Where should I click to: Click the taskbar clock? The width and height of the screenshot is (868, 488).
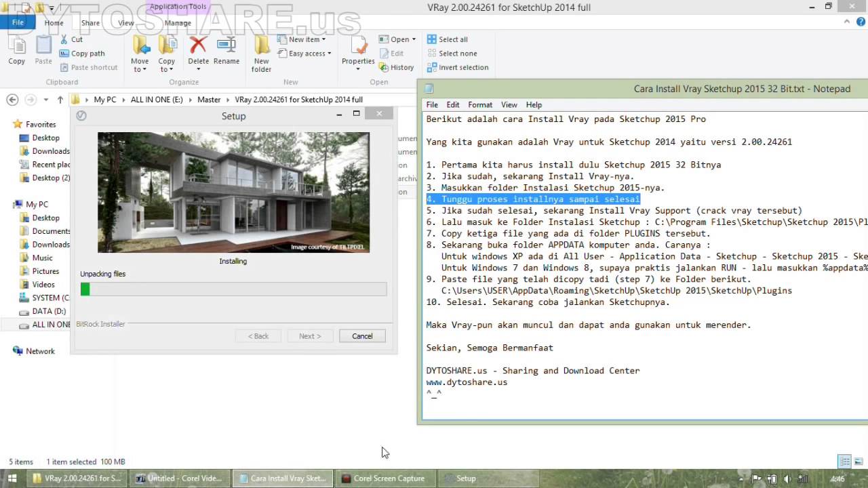coord(838,479)
